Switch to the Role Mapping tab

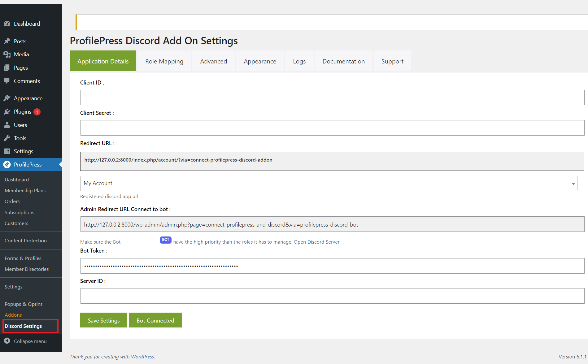tap(164, 61)
